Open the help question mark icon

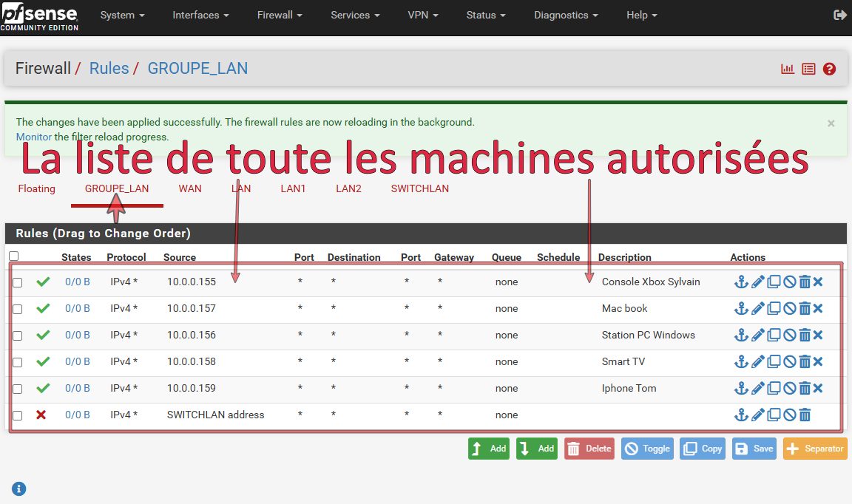[x=829, y=69]
